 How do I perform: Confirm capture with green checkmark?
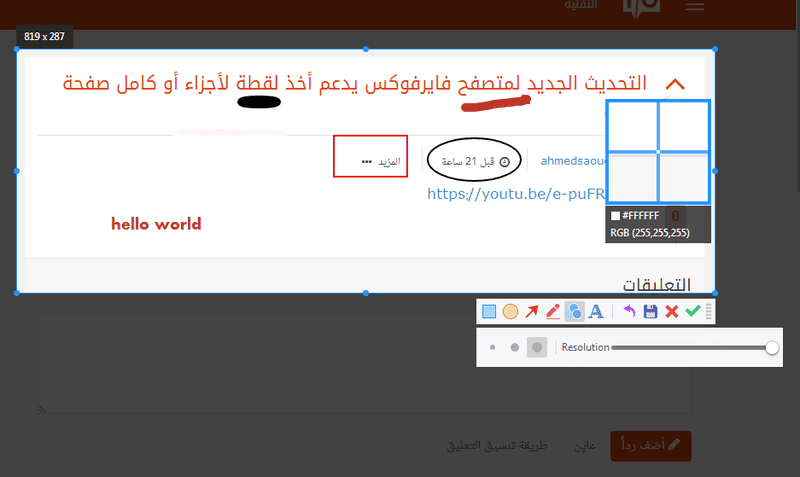692,311
